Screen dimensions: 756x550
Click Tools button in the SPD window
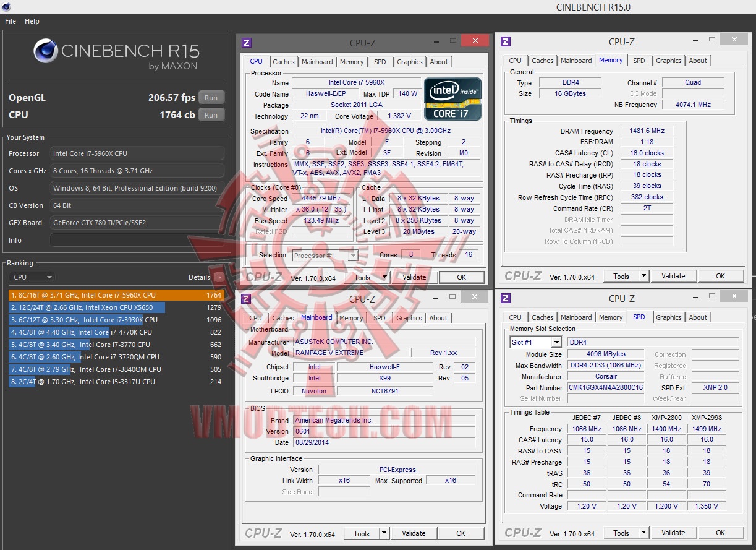click(621, 533)
